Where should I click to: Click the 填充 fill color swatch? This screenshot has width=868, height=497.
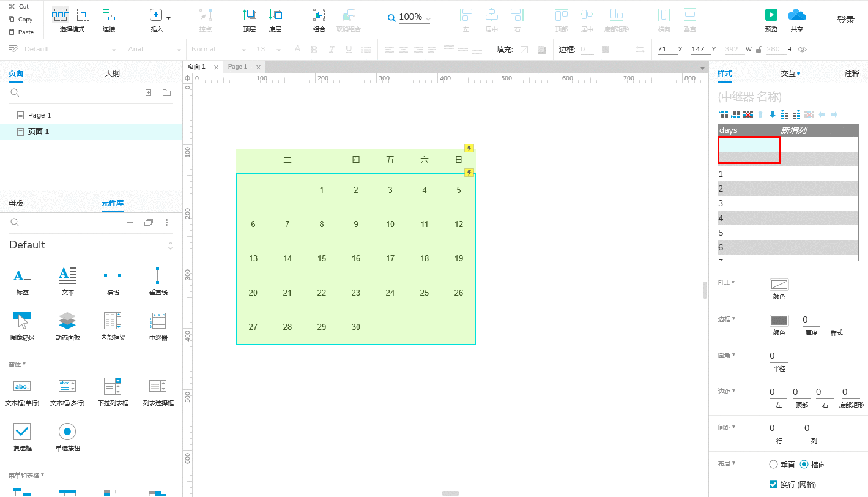pyautogui.click(x=524, y=50)
